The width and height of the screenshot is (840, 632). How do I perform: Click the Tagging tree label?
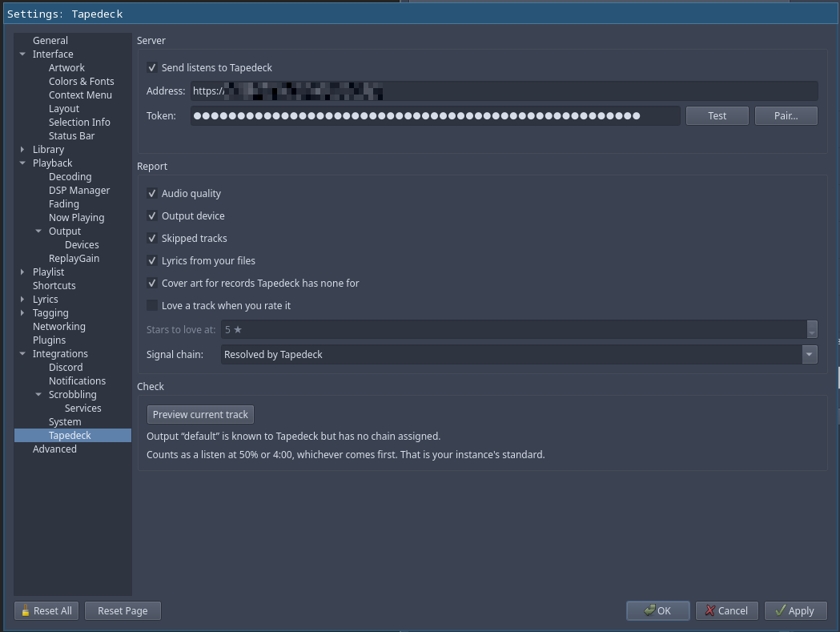[x=50, y=313]
